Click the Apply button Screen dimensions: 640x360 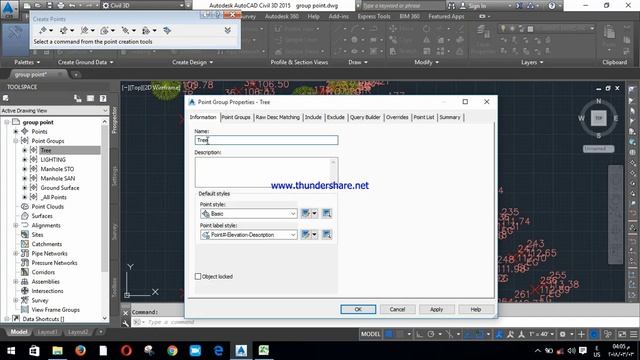(436, 309)
